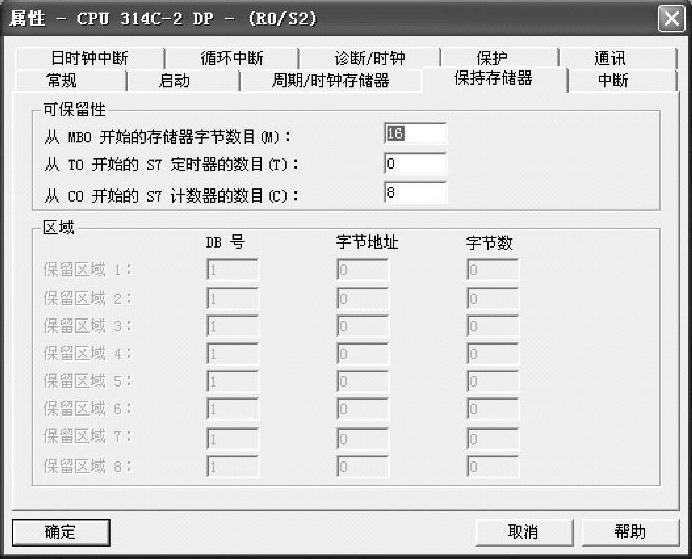Image resolution: width=692 pixels, height=559 pixels.
Task: Click 字节数 field for 保留区域 5
Action: pyautogui.click(x=493, y=381)
